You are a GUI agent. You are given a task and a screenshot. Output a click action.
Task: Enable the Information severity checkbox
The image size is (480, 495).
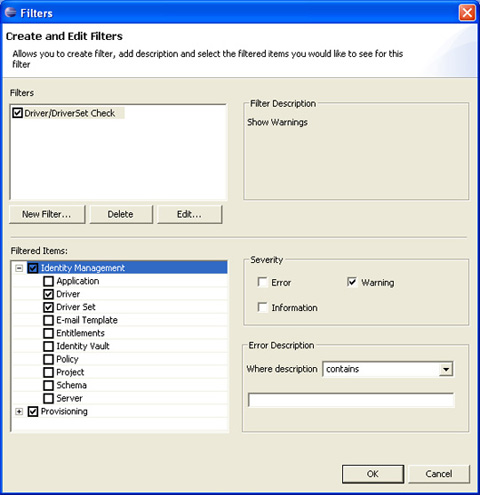263,307
